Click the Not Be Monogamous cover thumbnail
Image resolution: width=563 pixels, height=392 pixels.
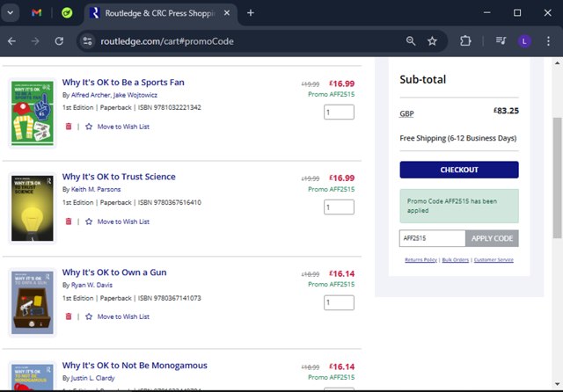[33, 377]
